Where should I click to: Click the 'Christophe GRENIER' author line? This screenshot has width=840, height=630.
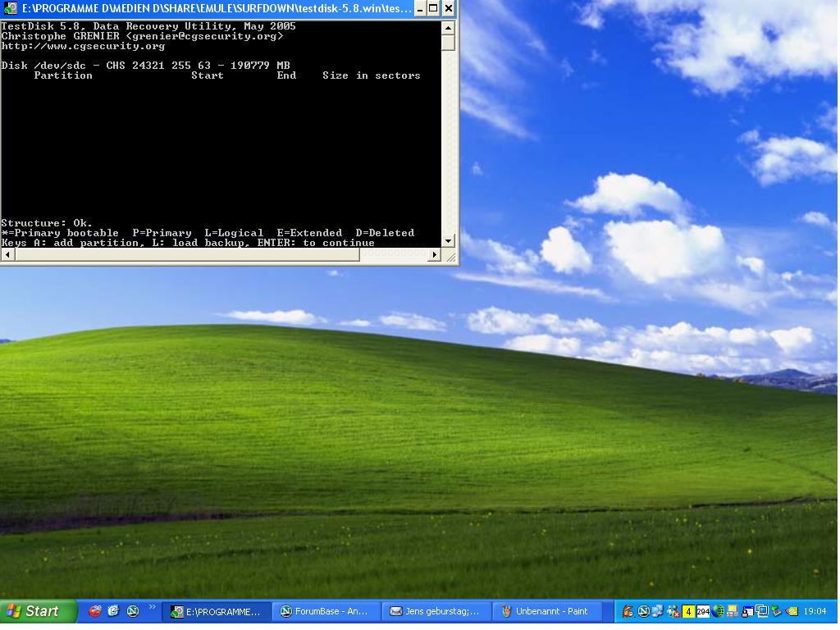coord(142,36)
